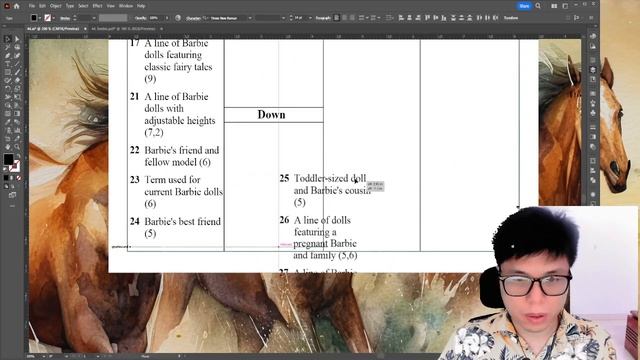
Task: Go to the Home screen icon
Action: click(x=16, y=6)
